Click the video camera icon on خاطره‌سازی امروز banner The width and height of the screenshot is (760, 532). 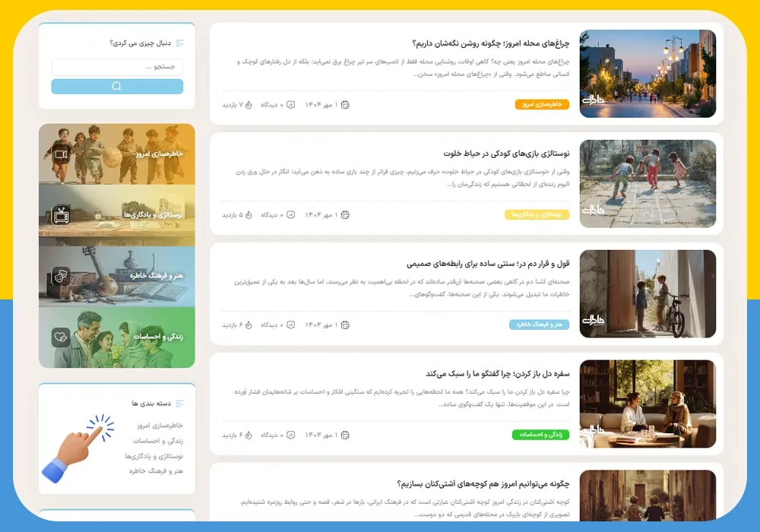[61, 154]
